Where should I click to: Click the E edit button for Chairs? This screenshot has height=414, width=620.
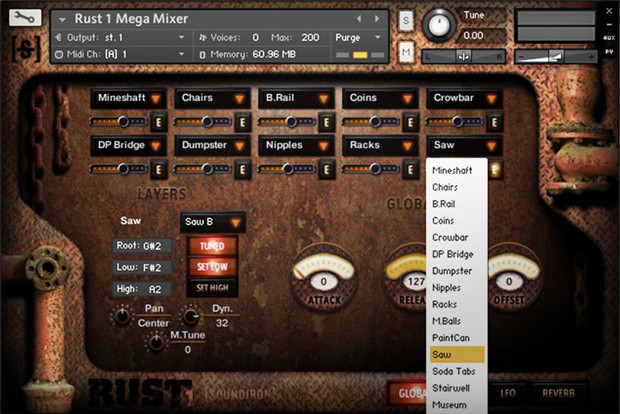(242, 123)
